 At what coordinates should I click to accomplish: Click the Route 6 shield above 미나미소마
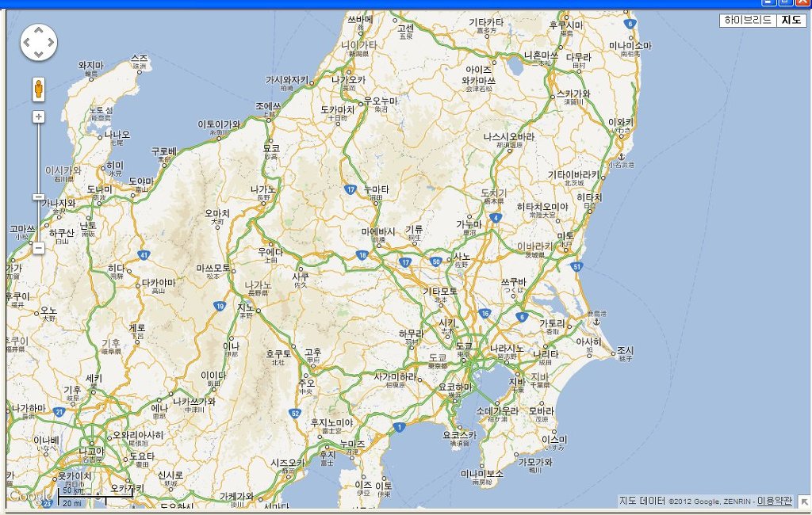click(x=630, y=24)
